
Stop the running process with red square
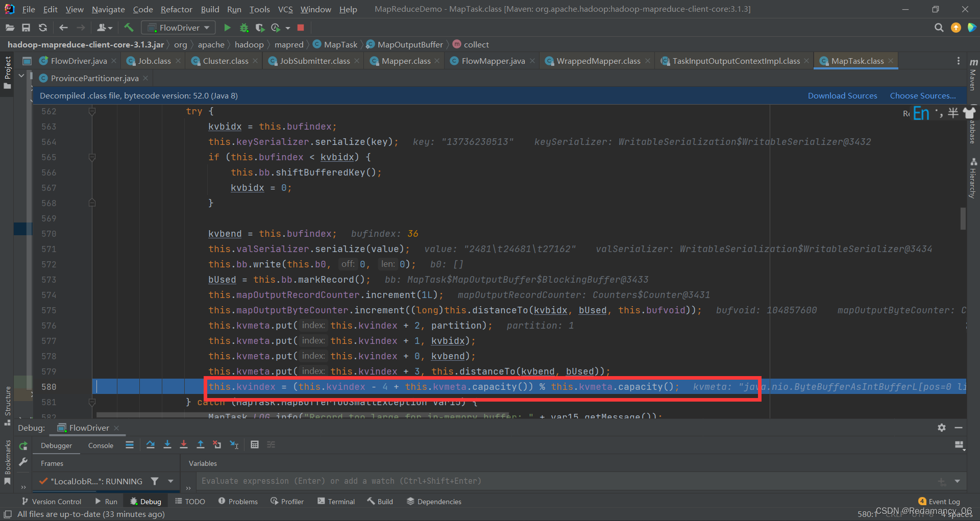click(x=301, y=28)
